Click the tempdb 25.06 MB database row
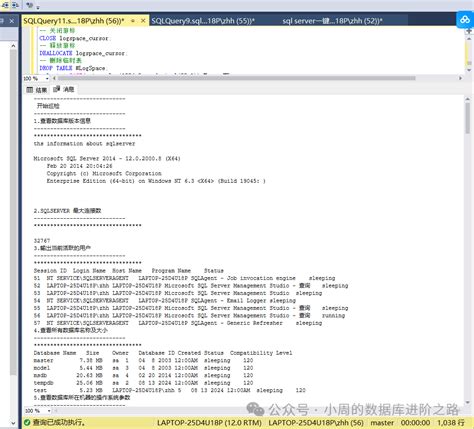Screen dimensions: 474x429 point(143,383)
